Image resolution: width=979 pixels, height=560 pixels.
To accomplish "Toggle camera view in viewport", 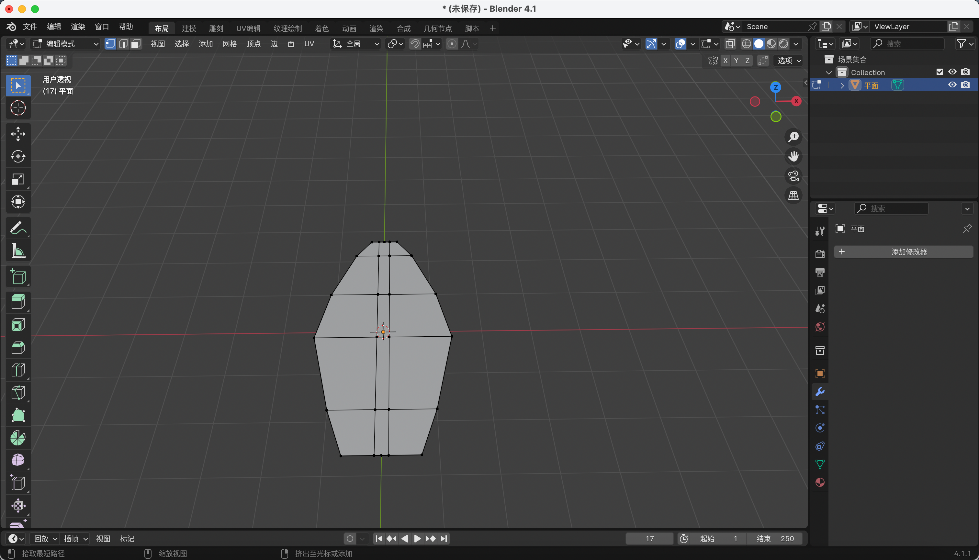I will [x=793, y=176].
